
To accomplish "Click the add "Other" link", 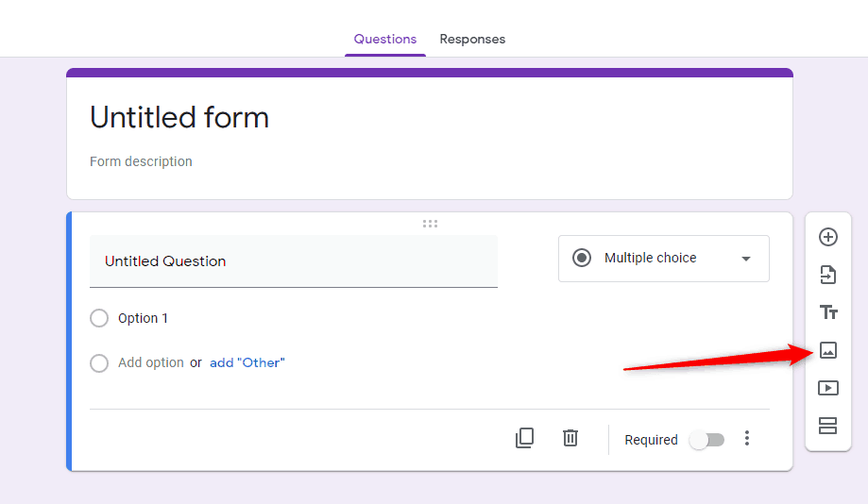I will (x=247, y=362).
